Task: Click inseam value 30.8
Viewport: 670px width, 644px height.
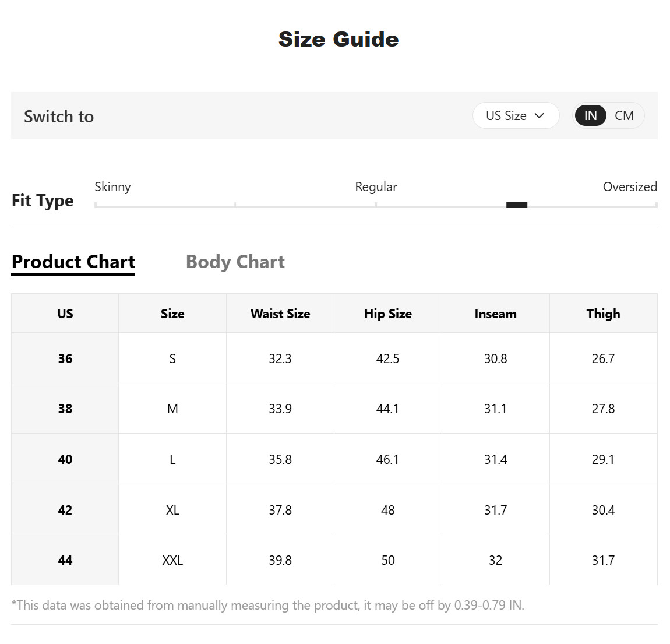Action: (496, 358)
